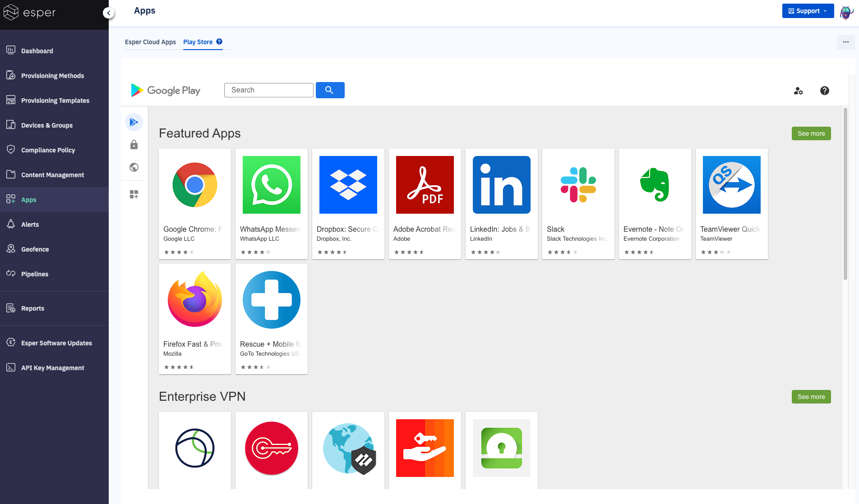Open private apps lock icon

tap(134, 145)
